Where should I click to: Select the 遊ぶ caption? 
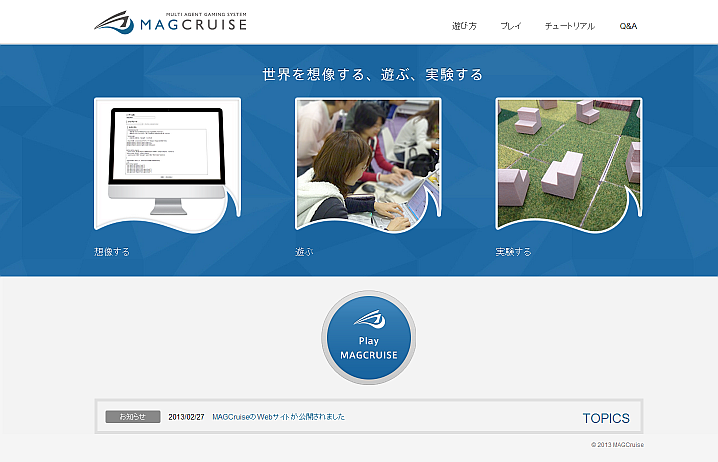pyautogui.click(x=304, y=252)
